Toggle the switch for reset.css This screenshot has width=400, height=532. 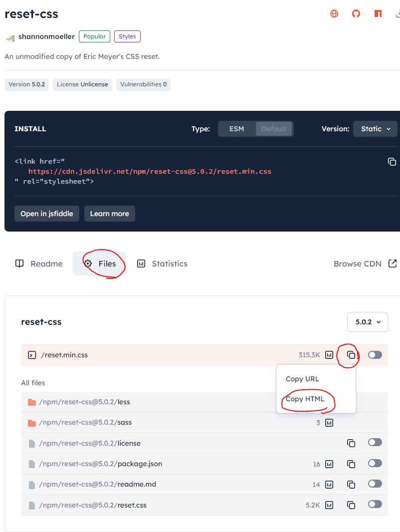pyautogui.click(x=375, y=505)
